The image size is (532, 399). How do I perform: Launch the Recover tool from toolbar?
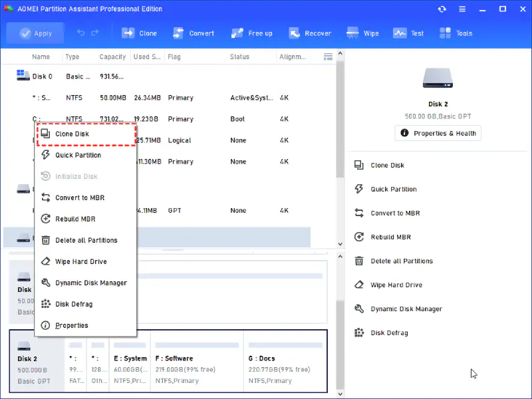[295, 33]
